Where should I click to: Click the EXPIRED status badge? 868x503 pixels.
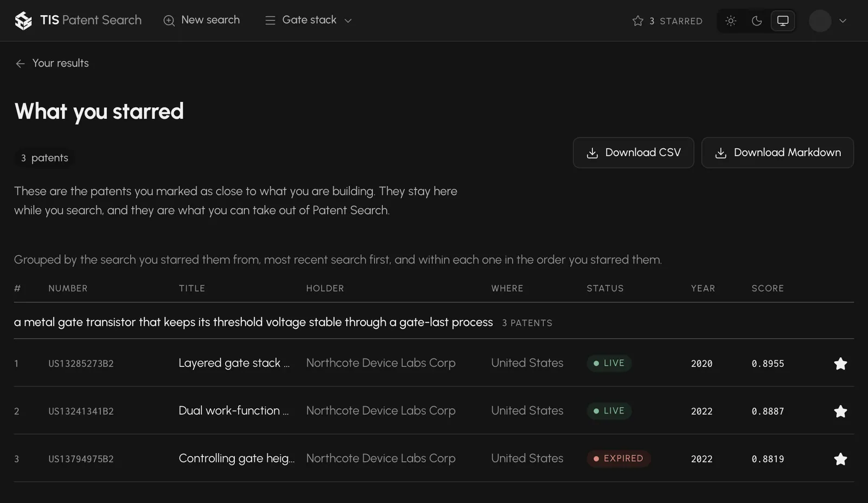pyautogui.click(x=618, y=459)
